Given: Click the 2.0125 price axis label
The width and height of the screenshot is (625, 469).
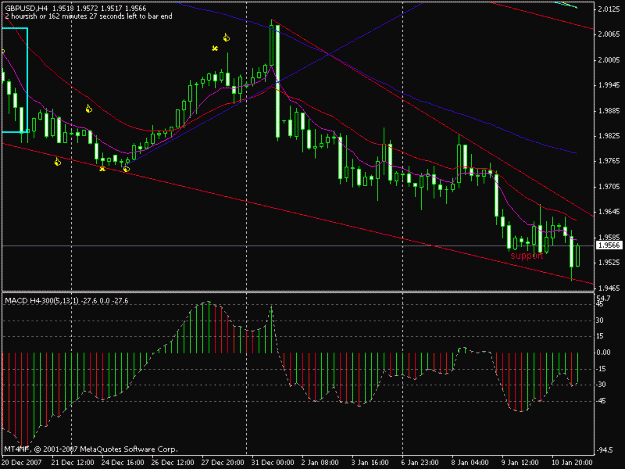Looking at the screenshot, I should click(609, 9).
